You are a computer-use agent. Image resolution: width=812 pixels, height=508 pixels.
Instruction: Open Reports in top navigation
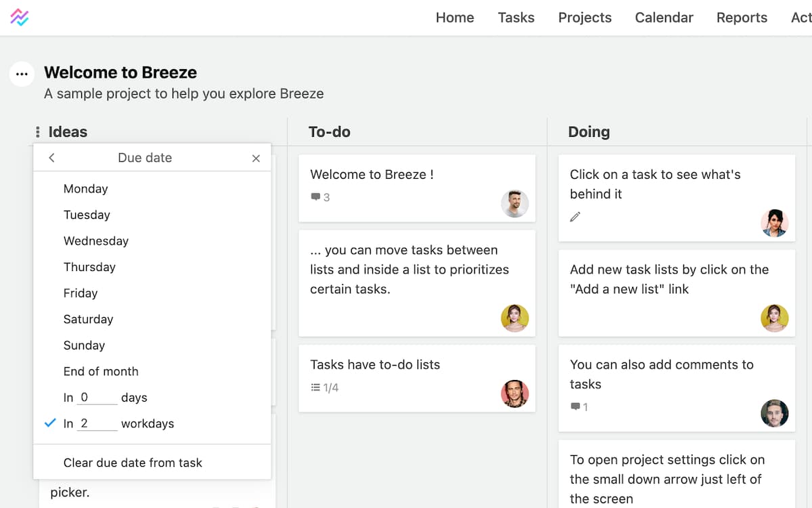click(742, 18)
